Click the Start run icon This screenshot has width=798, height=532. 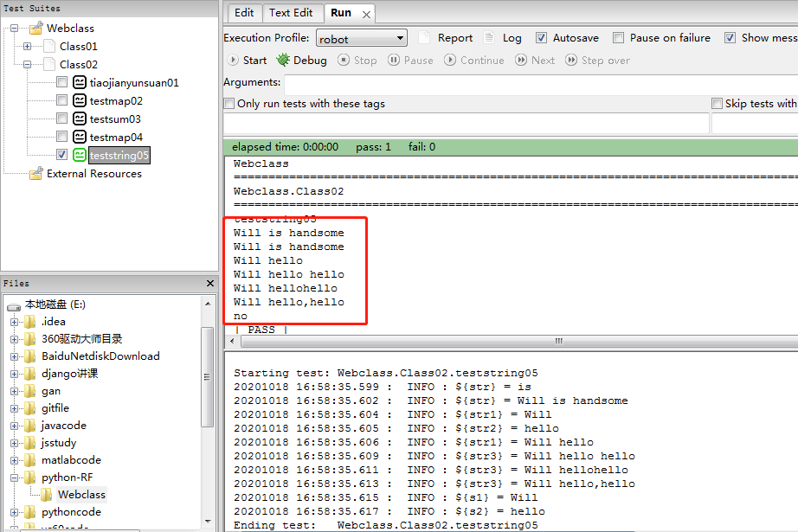tap(233, 60)
